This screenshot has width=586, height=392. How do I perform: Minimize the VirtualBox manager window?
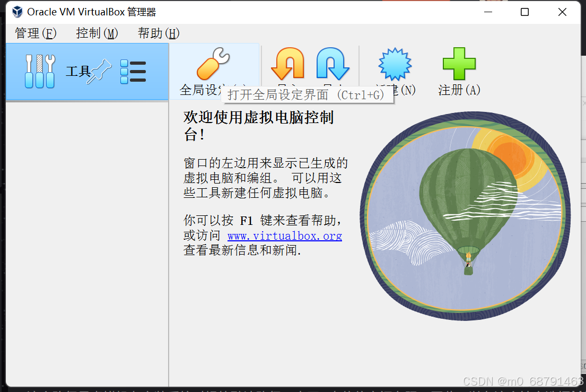click(488, 12)
